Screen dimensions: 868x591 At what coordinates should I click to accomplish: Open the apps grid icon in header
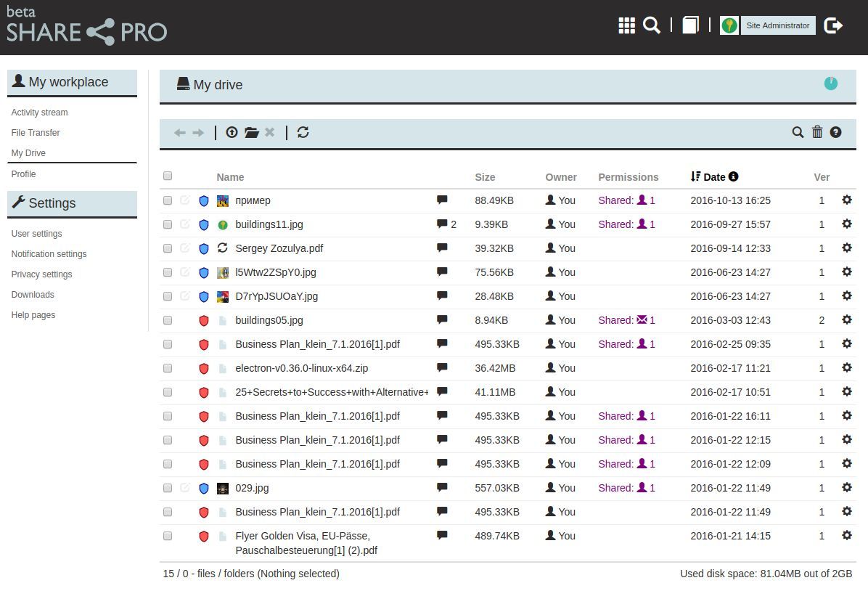626,25
